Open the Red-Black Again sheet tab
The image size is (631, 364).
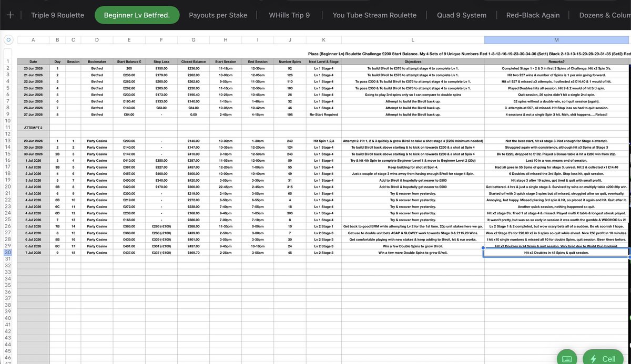[533, 15]
